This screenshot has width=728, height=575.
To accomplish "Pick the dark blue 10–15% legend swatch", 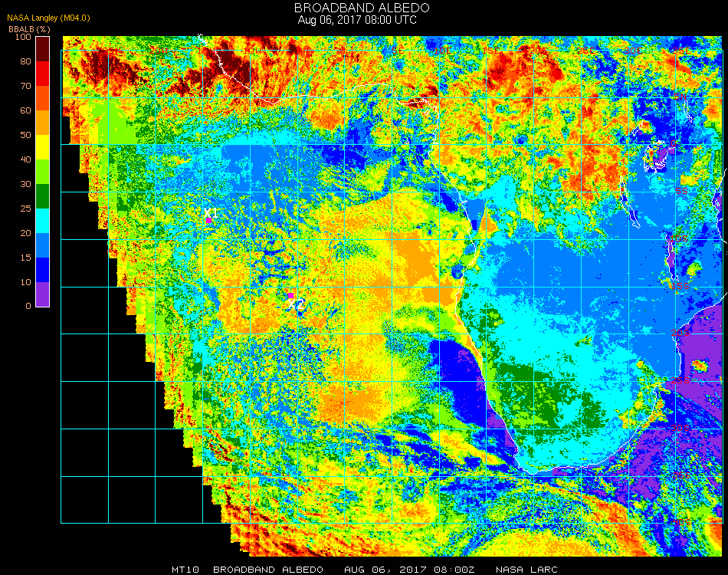I will (43, 270).
